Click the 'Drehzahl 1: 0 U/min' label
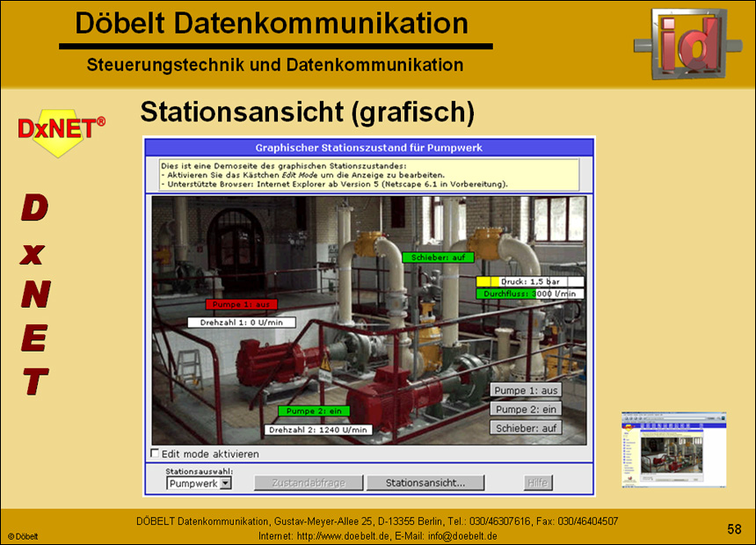 [244, 320]
